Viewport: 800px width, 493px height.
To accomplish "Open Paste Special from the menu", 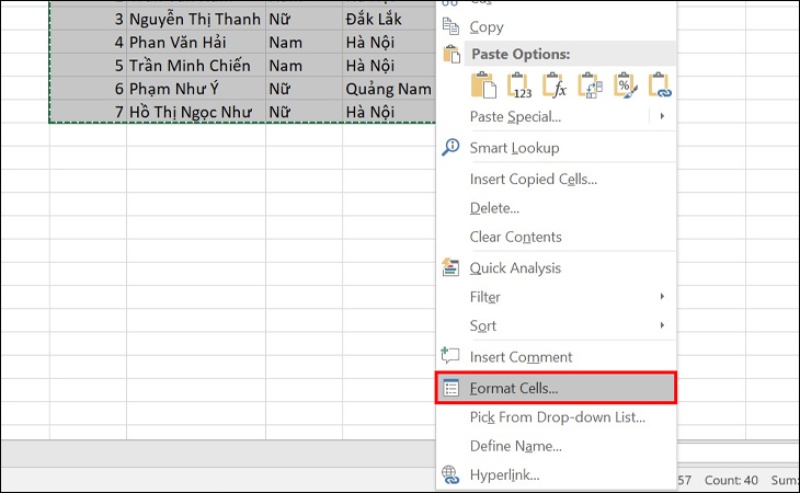I will [556, 116].
